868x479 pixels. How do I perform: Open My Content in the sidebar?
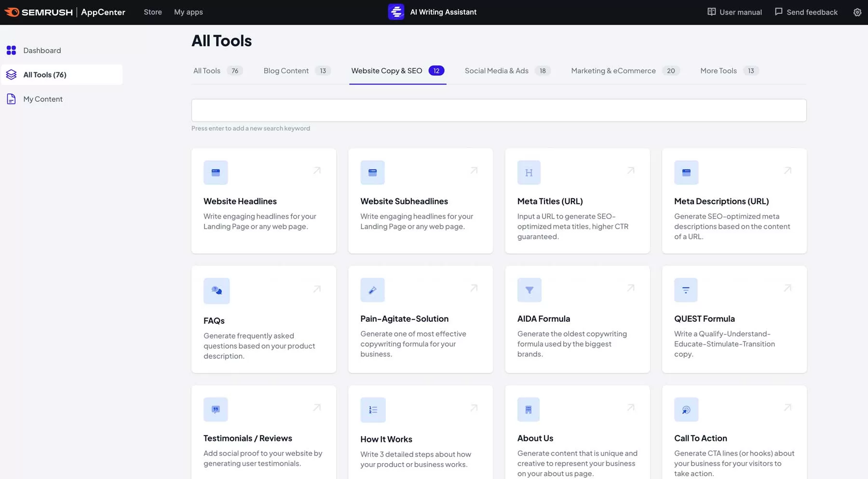[43, 99]
